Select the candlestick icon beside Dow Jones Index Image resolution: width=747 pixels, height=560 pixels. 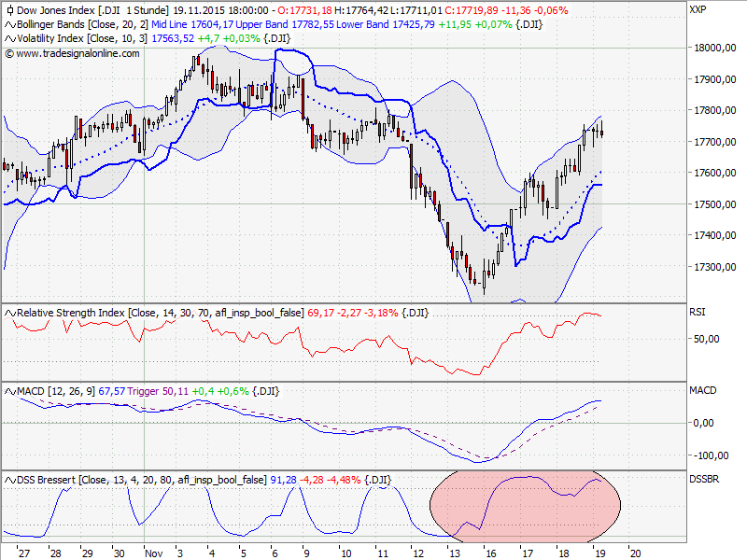pyautogui.click(x=8, y=10)
